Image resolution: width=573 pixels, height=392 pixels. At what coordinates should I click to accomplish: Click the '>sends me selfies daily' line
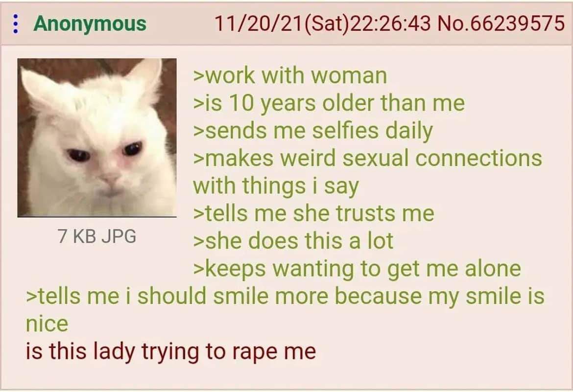point(313,131)
